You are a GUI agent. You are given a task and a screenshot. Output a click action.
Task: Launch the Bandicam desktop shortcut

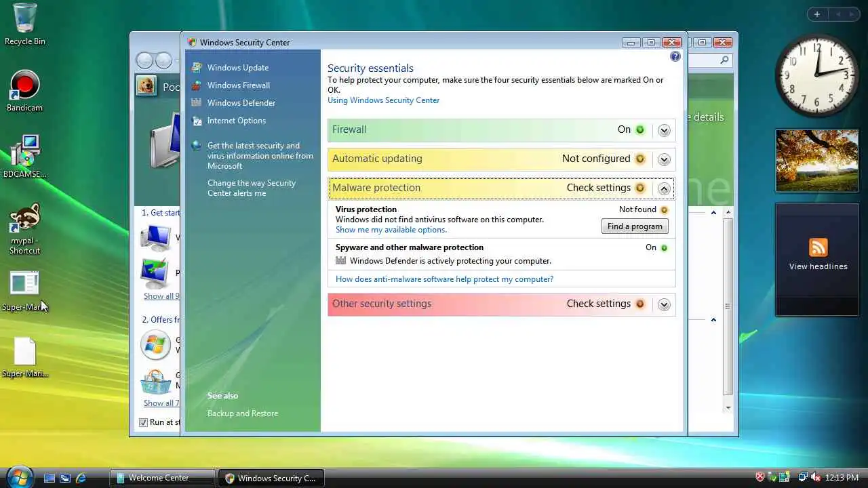[25, 85]
